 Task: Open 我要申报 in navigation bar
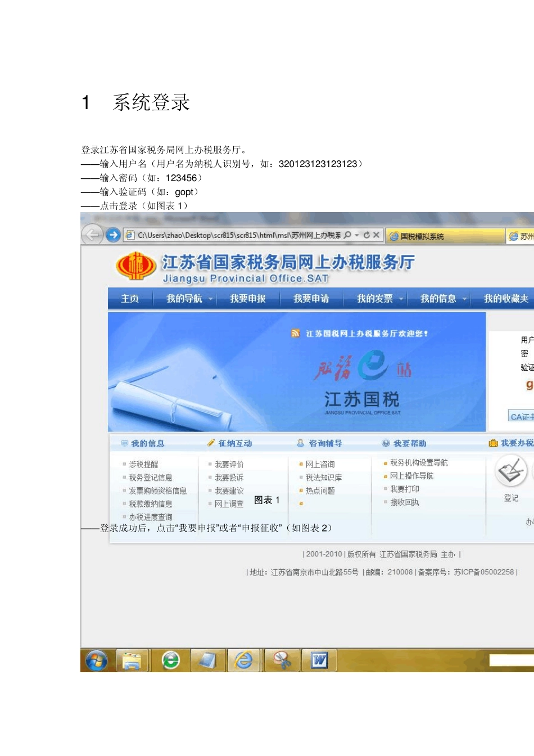[248, 299]
